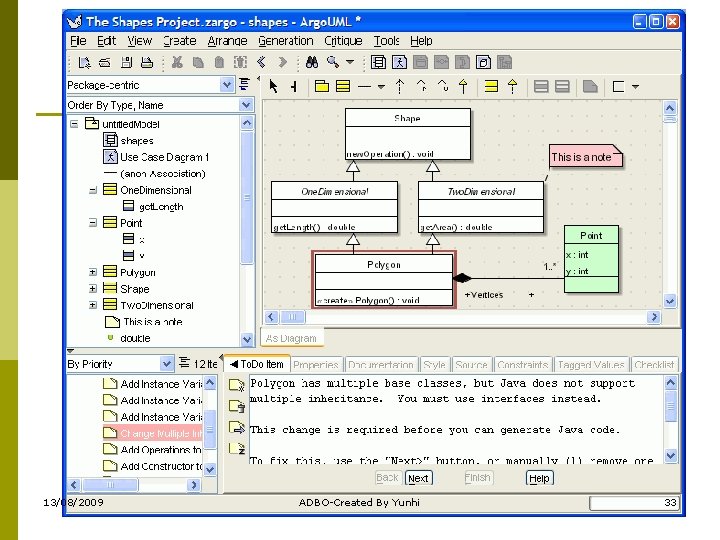
Task: Click the explorer tree scrollbar up arrow
Action: pos(247,123)
